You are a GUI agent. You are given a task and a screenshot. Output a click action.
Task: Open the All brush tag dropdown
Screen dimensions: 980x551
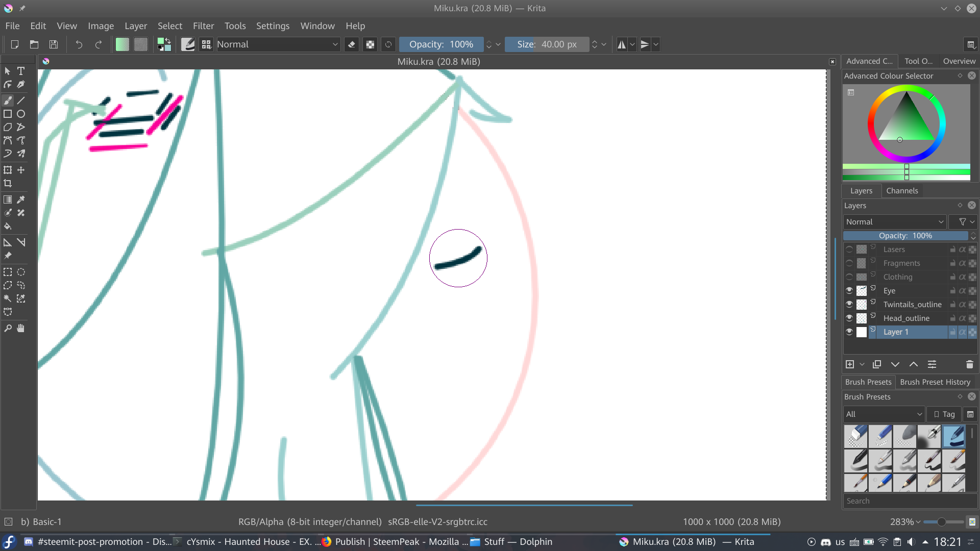(x=884, y=414)
